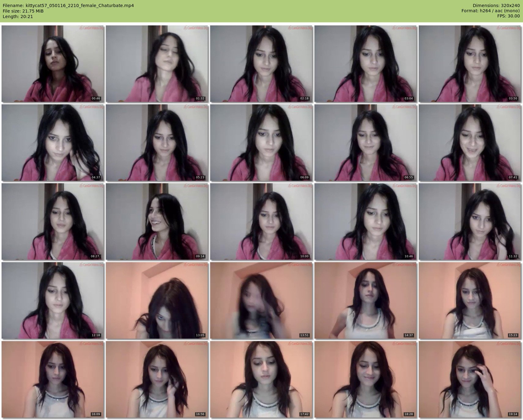Select the 03:50 thumbnail
The height and width of the screenshot is (420, 523).
[x=469, y=64]
